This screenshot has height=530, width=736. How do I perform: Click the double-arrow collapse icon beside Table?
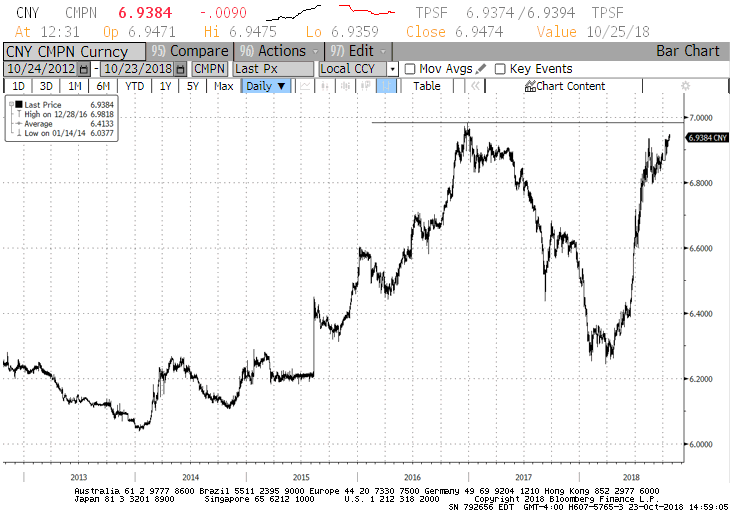click(476, 86)
